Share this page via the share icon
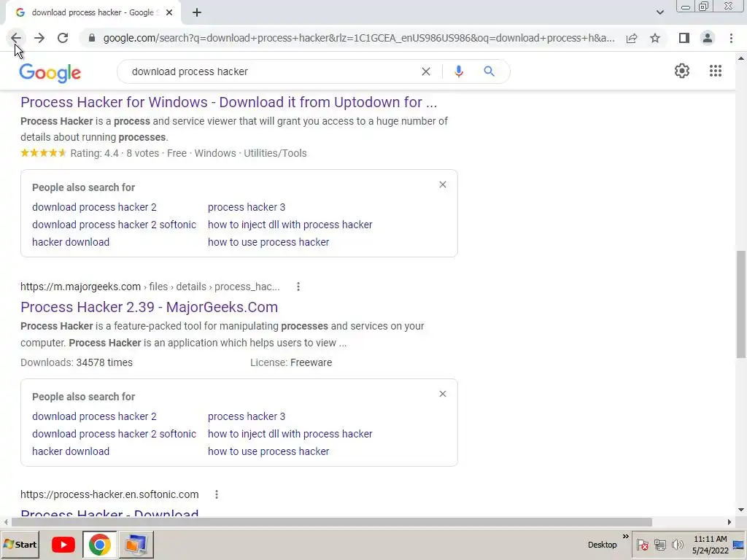This screenshot has width=747, height=560. pyautogui.click(x=632, y=38)
